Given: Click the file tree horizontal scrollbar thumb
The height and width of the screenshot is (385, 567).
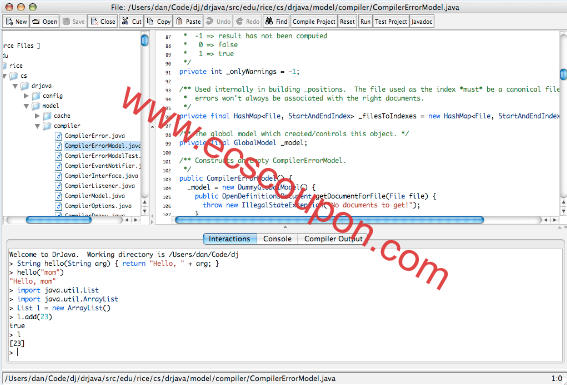Looking at the screenshot, I should [59, 220].
